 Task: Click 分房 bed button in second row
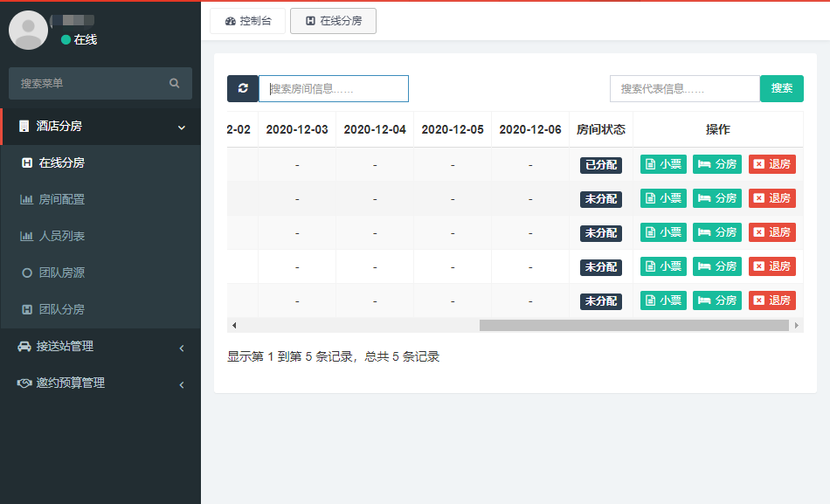[x=717, y=198]
